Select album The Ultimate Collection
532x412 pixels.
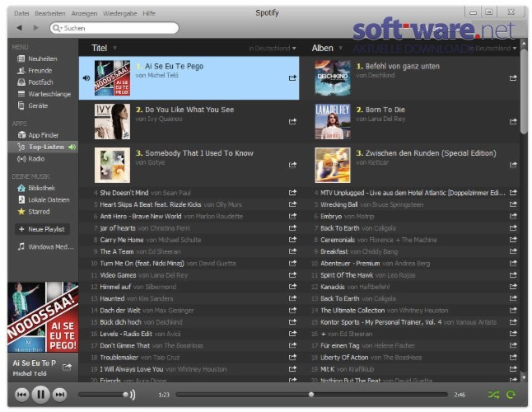[x=409, y=310]
